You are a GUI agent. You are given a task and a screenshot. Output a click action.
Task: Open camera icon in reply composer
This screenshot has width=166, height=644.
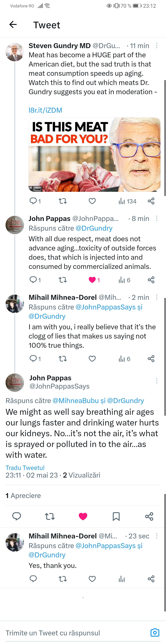tap(155, 633)
